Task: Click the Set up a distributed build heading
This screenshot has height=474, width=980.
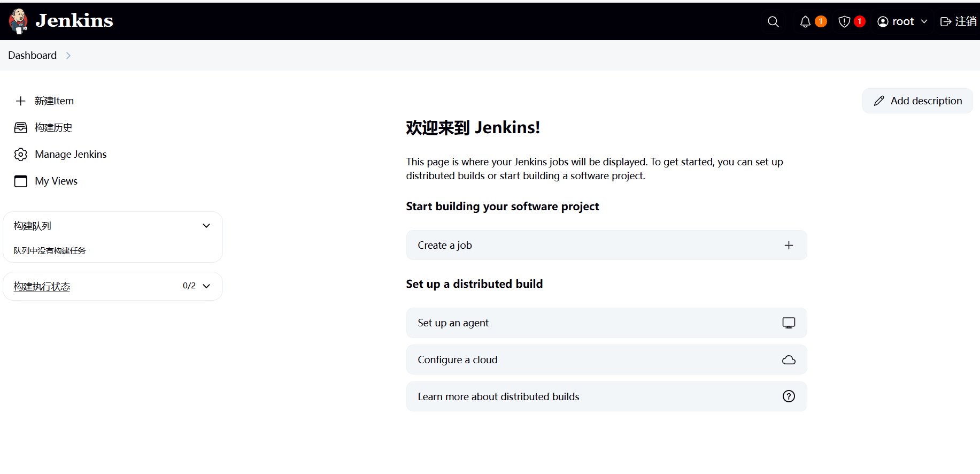Action: pyautogui.click(x=474, y=284)
